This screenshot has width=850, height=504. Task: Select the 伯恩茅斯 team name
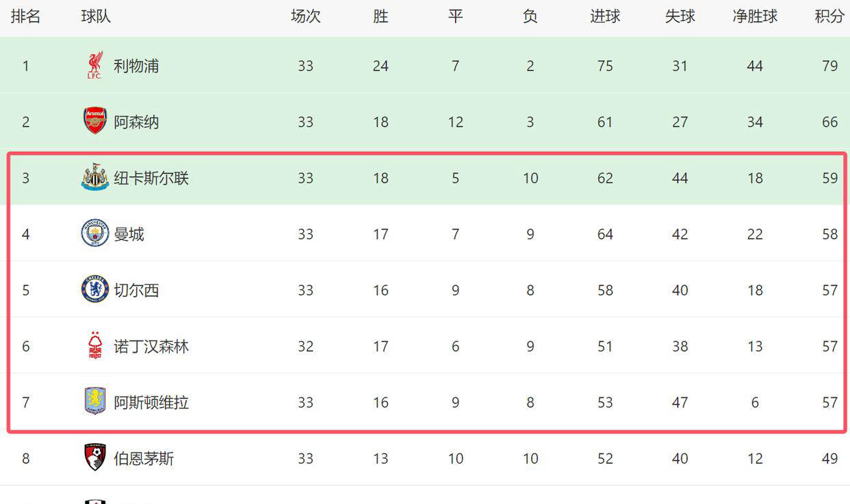pos(144,458)
